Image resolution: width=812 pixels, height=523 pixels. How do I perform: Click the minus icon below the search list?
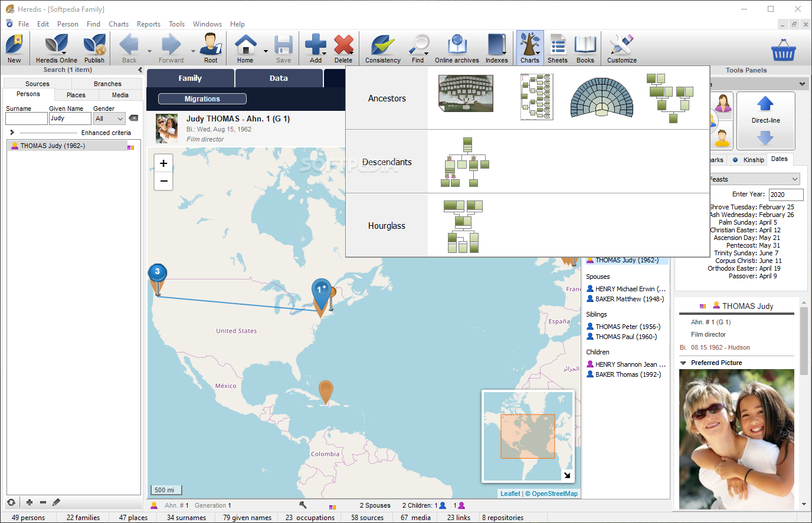click(x=43, y=502)
